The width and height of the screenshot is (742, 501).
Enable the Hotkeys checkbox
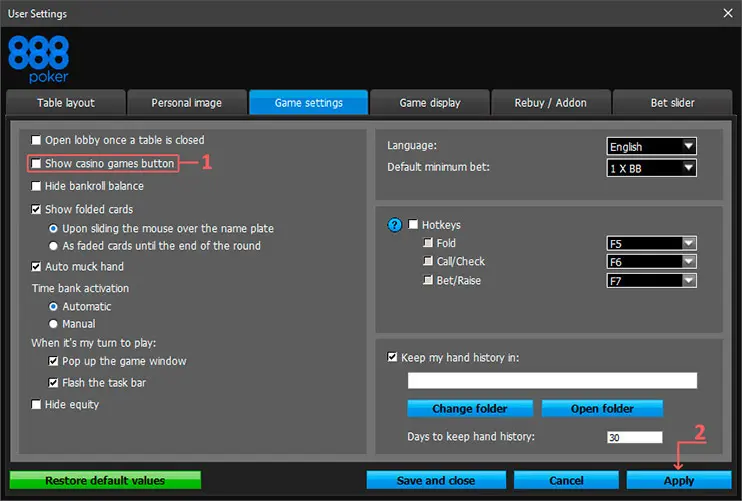click(413, 224)
